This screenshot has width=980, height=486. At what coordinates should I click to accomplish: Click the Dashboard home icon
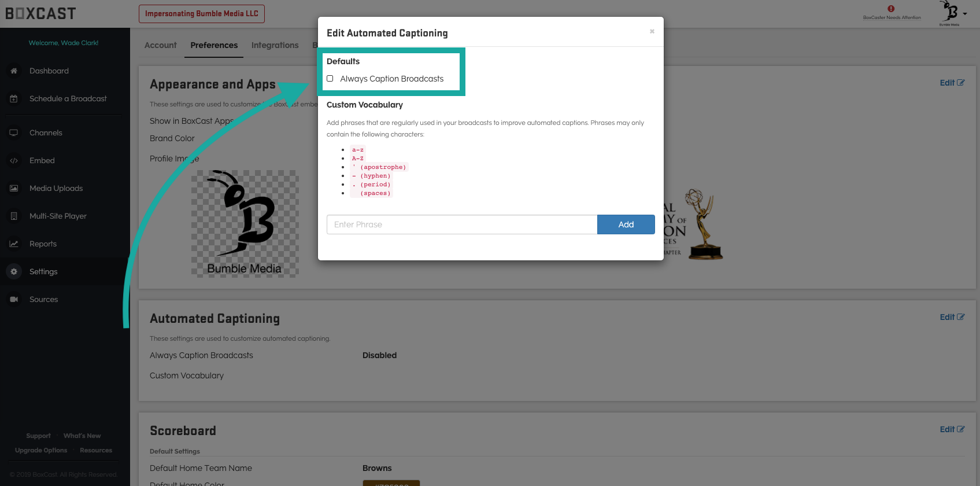click(14, 71)
